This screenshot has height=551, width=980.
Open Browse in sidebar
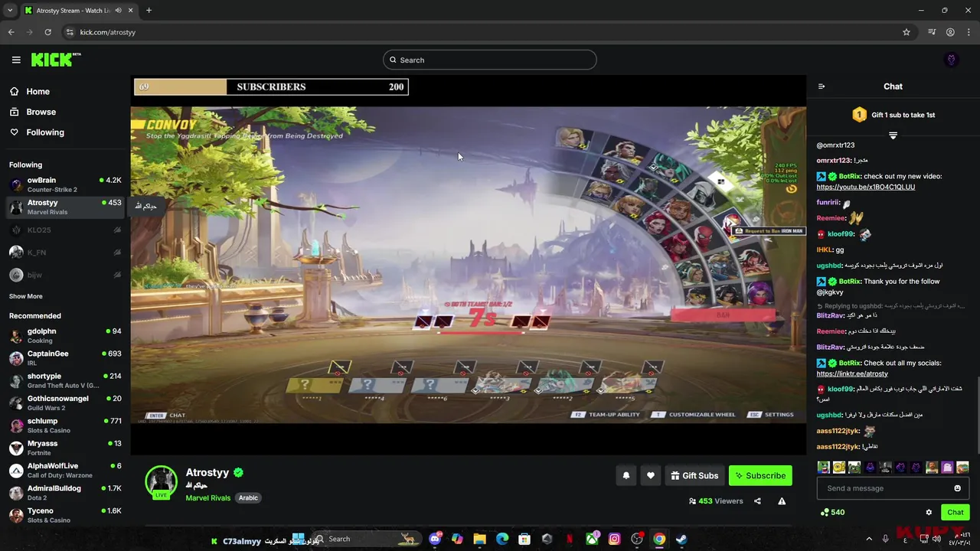click(x=32, y=112)
